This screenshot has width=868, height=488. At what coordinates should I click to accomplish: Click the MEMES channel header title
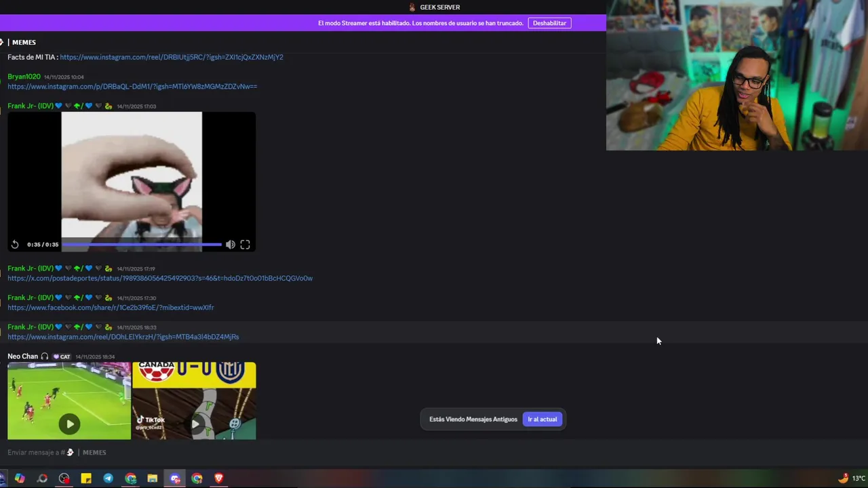tap(24, 42)
